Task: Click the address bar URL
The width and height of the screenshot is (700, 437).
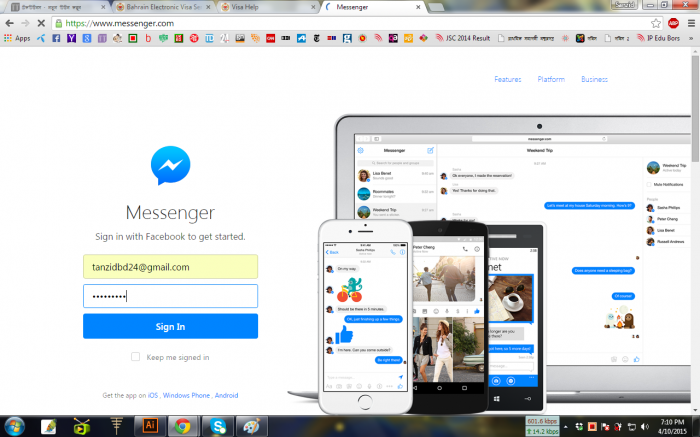Action: point(120,23)
